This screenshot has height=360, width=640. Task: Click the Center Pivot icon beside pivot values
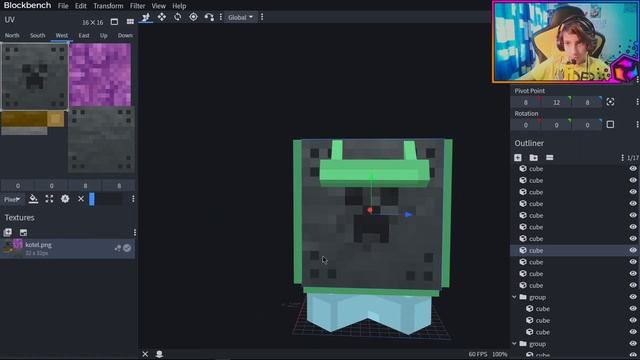coord(610,102)
